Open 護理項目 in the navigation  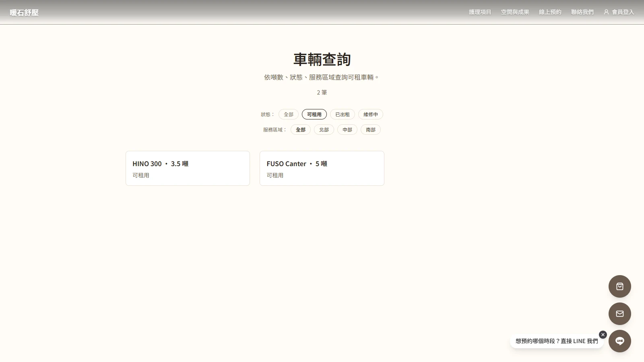point(480,12)
